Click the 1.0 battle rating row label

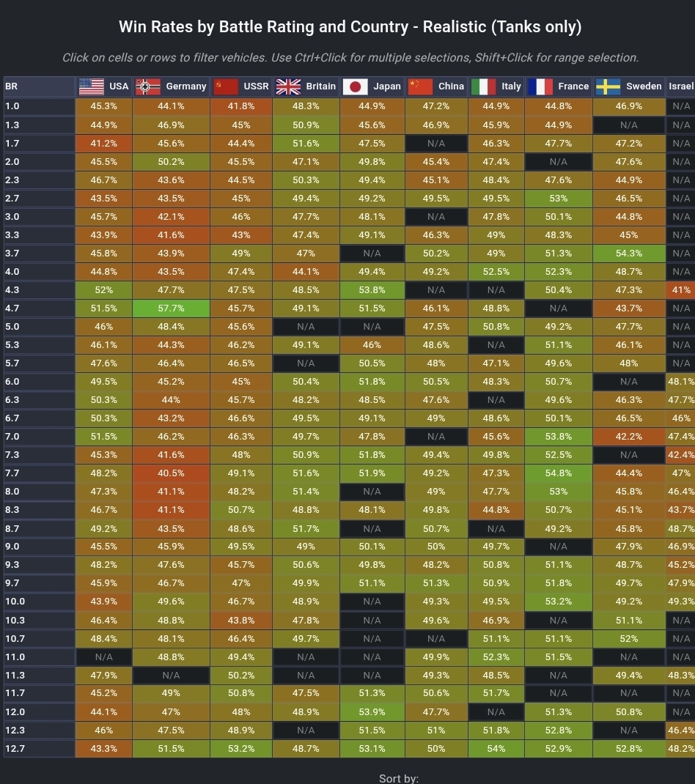tap(39, 106)
